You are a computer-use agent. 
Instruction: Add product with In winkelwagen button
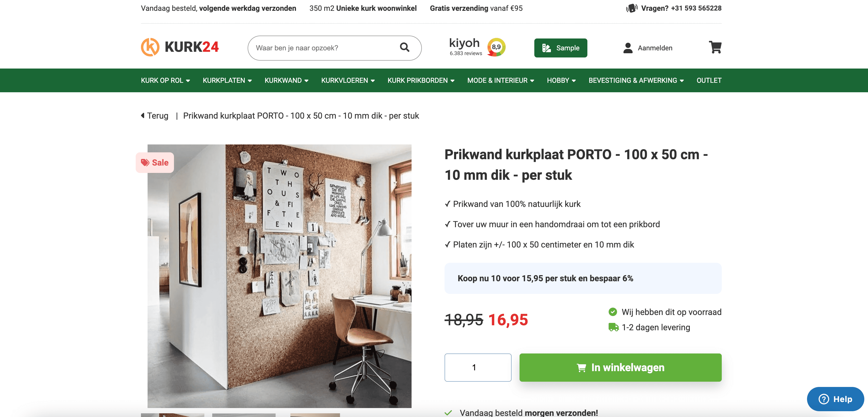620,367
